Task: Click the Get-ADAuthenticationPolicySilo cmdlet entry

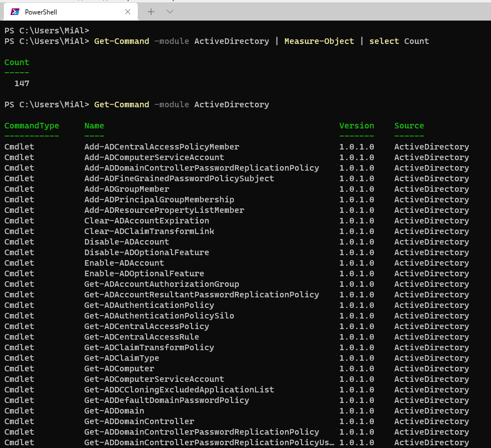Action: coord(159,316)
